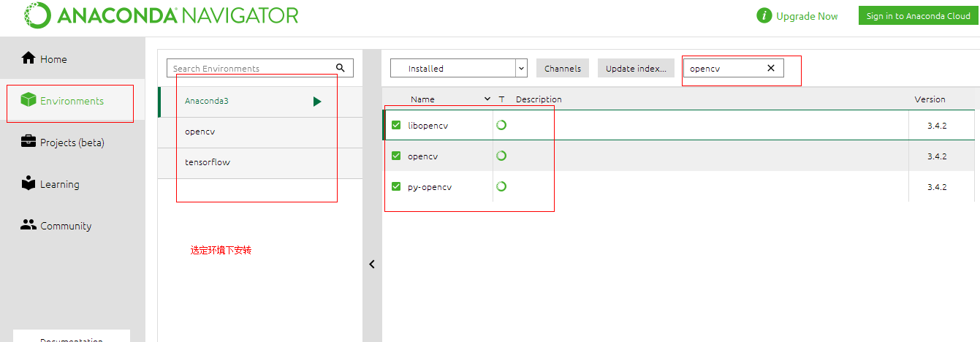Click the search magnifier in Search Environments
The height and width of the screenshot is (342, 980).
pos(341,68)
